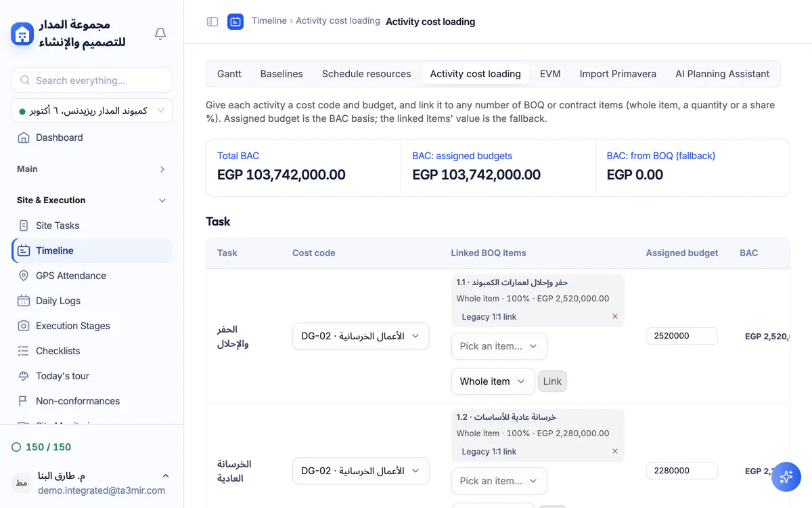This screenshot has height=508, width=812.
Task: Open the notifications bell
Action: point(160,33)
